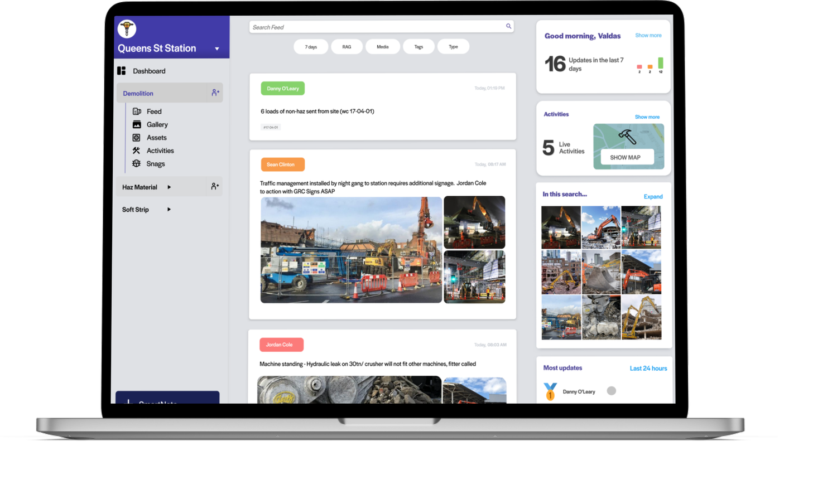This screenshot has width=837, height=504.
Task: Open the Dashboard icon in sidebar
Action: click(121, 71)
